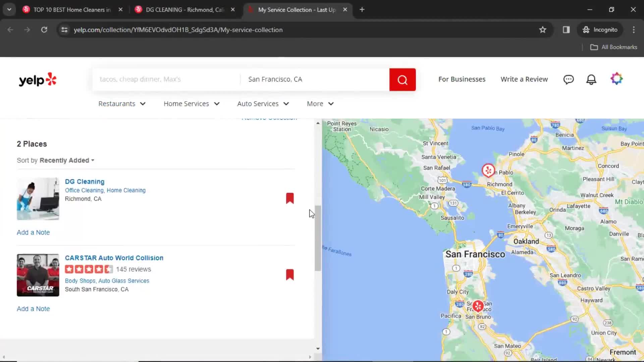
Task: Click Write a Review
Action: tap(524, 79)
